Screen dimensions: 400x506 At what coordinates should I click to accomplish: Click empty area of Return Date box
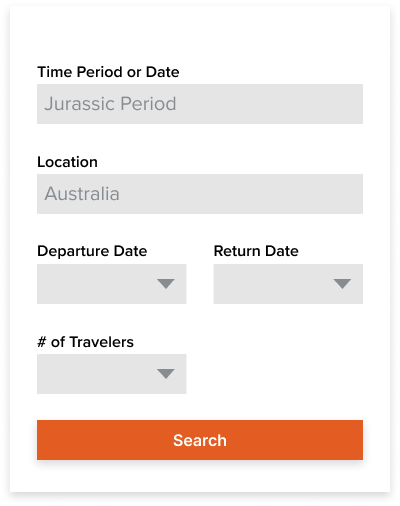pyautogui.click(x=270, y=284)
